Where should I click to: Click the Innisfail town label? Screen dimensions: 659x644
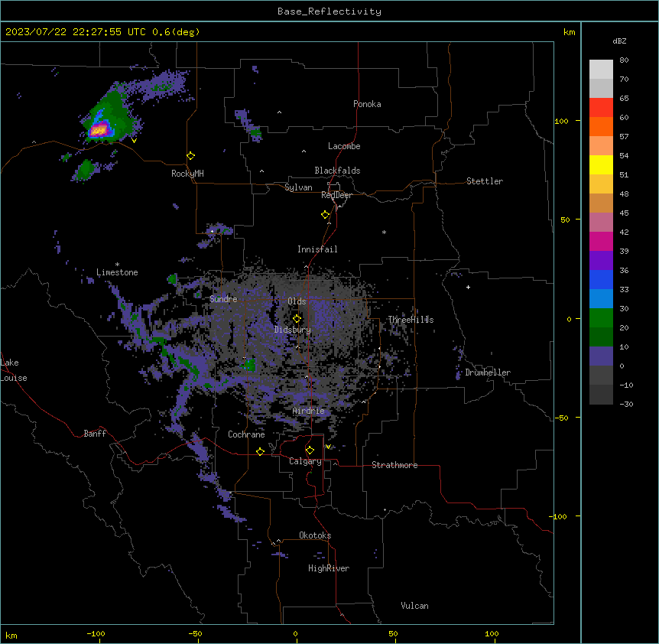click(x=317, y=249)
